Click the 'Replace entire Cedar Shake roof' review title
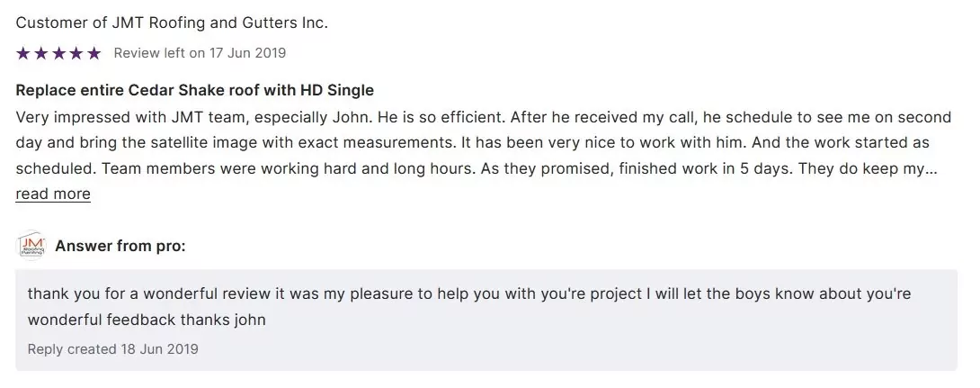Image resolution: width=980 pixels, height=388 pixels. (x=194, y=90)
